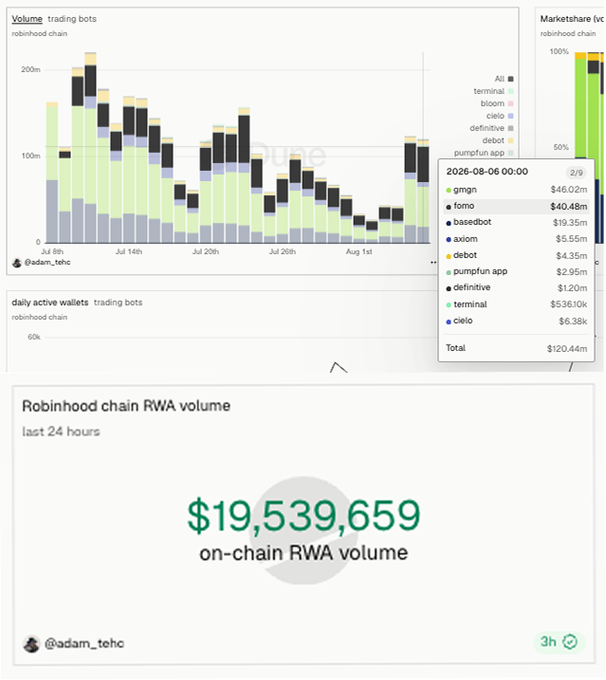
Task: Open 'daily active wallets' chart title
Action: [50, 302]
